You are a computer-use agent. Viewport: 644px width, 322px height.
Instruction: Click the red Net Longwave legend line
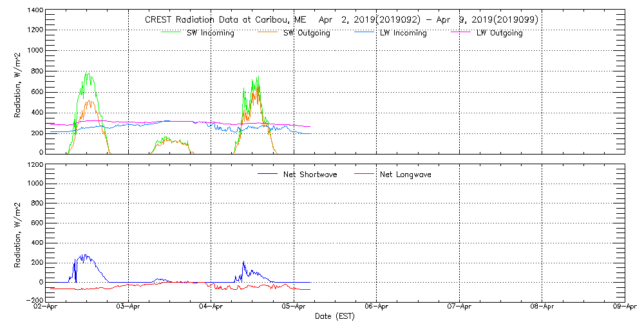[366, 174]
